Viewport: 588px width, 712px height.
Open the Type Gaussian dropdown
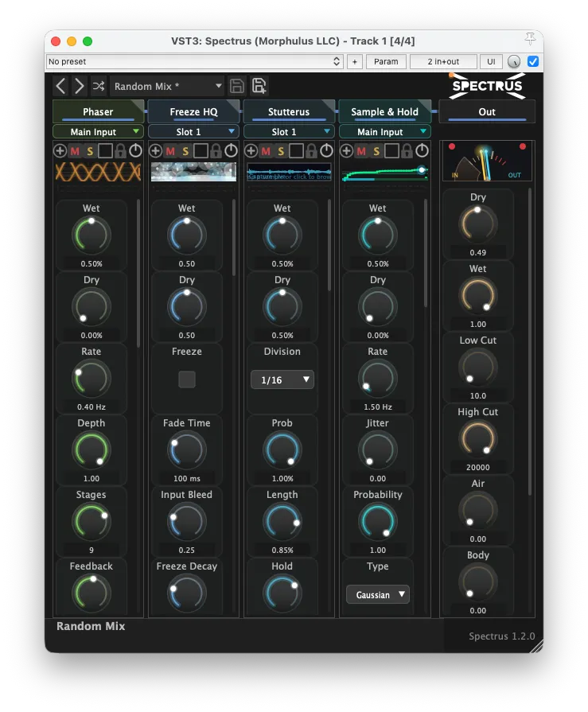(378, 594)
